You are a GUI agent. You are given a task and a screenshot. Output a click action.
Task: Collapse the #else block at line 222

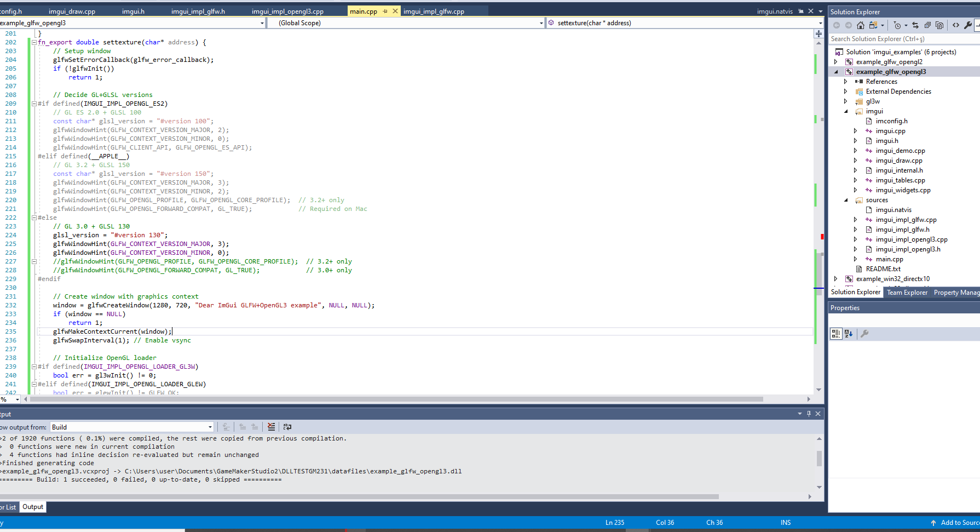34,218
